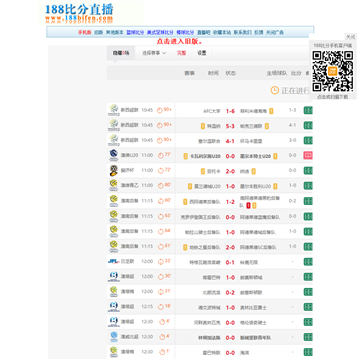Scan-click the QR code image
The height and width of the screenshot is (360, 360).
tap(332, 71)
